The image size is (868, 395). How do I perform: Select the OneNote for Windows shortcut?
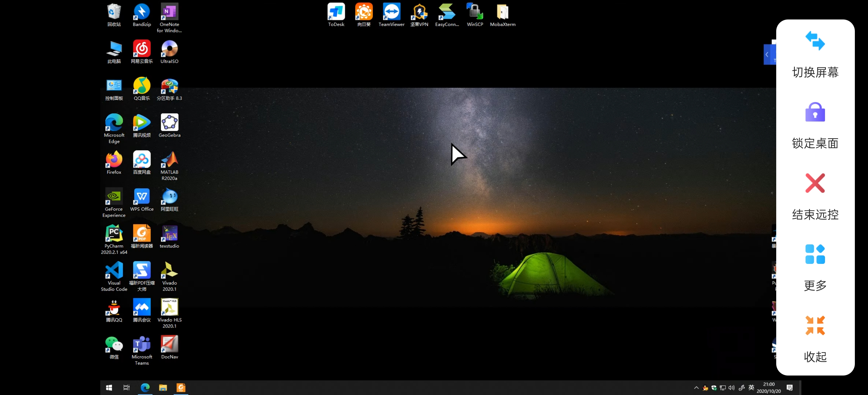169,18
